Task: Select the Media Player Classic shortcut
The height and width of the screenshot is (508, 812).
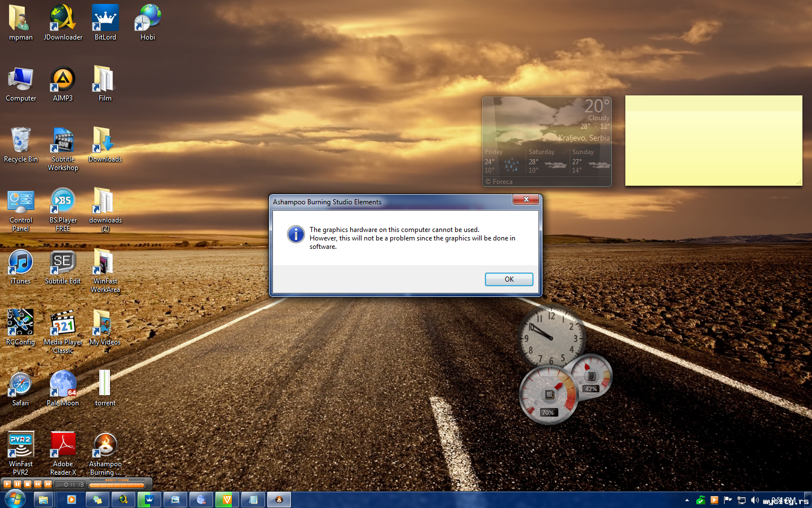Action: 63,332
